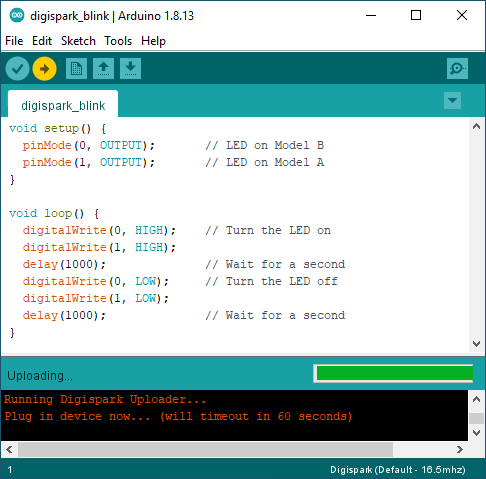The width and height of the screenshot is (486, 479).
Task: Click the Verify checkmark button
Action: coord(17,69)
